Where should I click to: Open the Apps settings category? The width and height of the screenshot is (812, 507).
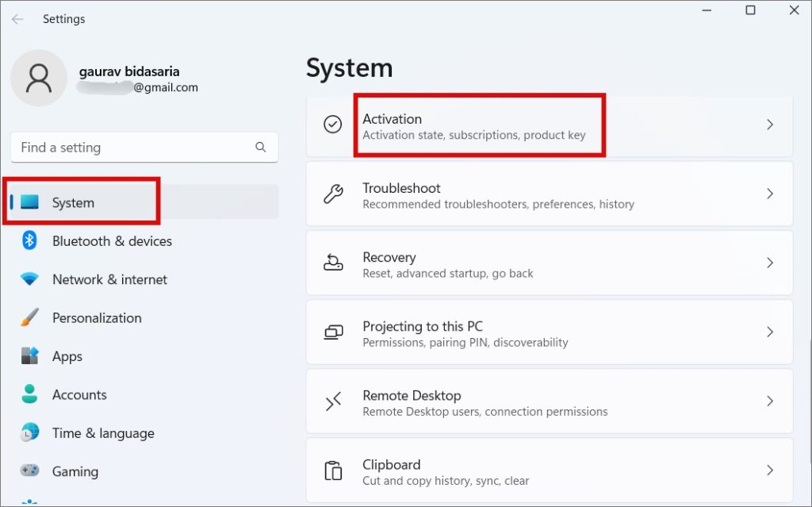[144, 355]
